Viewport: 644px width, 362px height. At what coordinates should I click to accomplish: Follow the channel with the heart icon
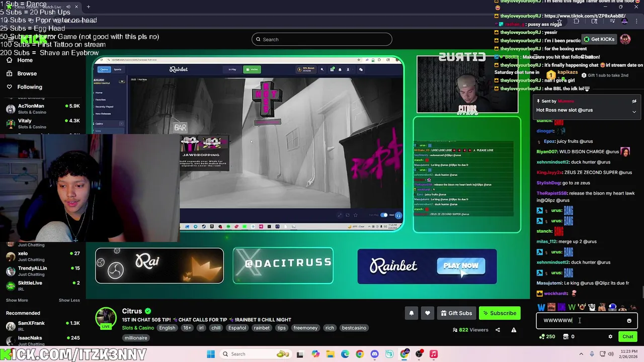428,313
